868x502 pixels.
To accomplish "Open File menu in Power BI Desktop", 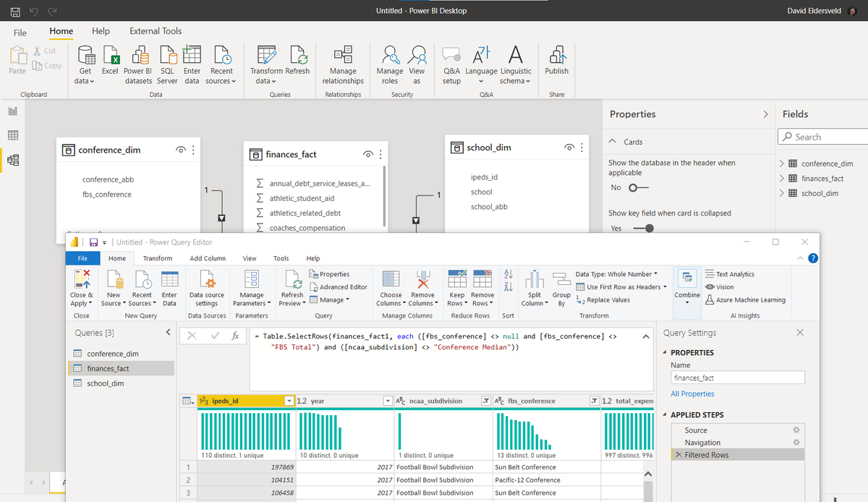I will pyautogui.click(x=20, y=33).
